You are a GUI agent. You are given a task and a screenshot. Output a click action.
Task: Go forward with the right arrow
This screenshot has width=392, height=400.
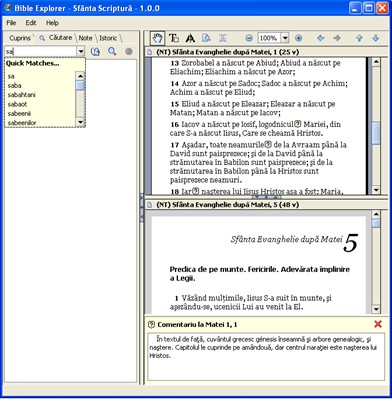click(337, 38)
